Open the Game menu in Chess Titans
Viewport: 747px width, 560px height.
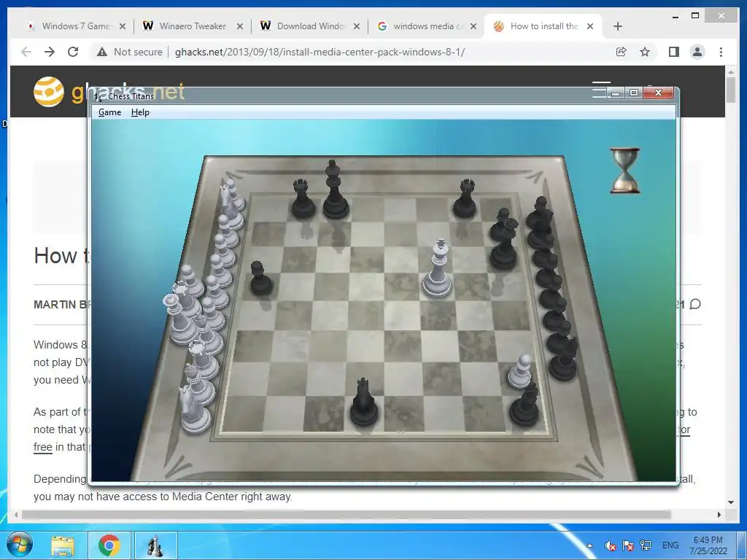(x=109, y=112)
